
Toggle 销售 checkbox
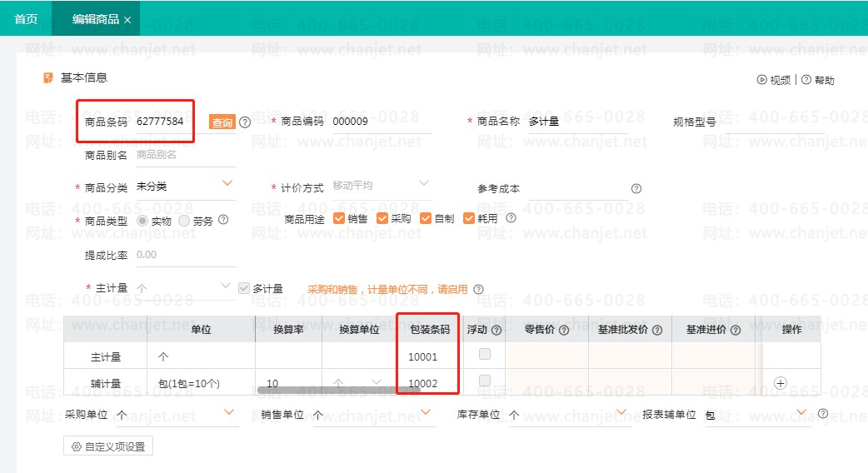click(339, 218)
